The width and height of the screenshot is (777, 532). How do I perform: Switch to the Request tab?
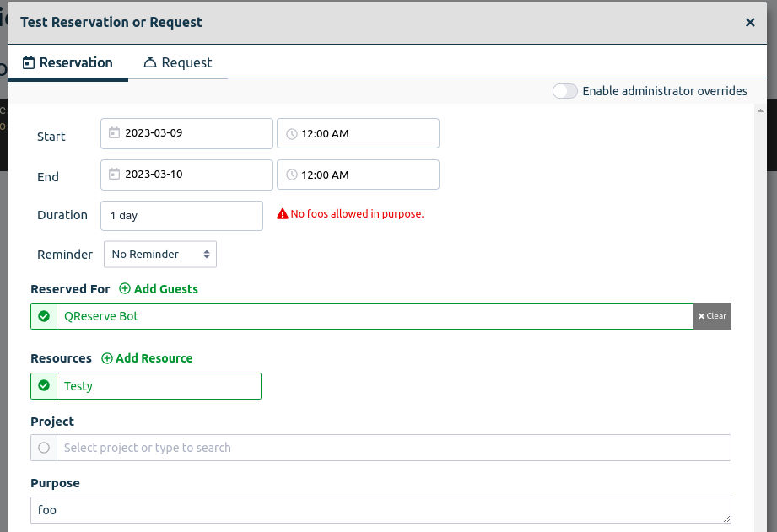pyautogui.click(x=178, y=63)
